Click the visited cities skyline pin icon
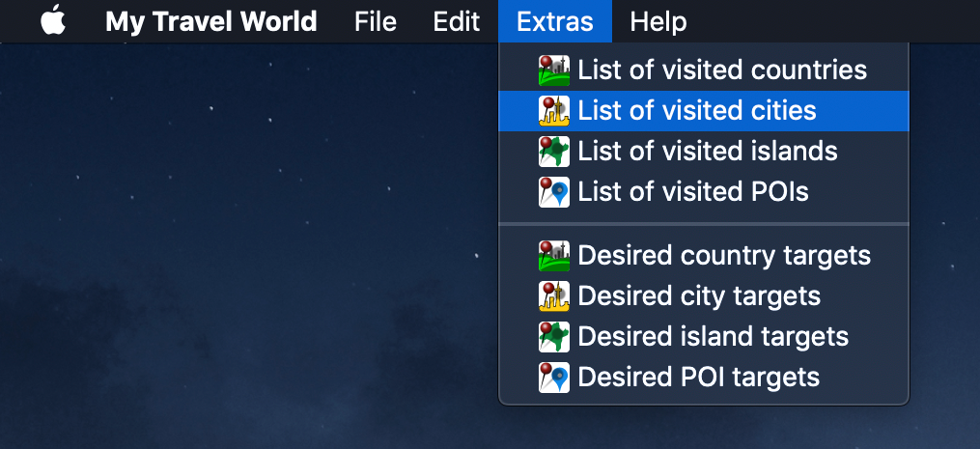Image resolution: width=980 pixels, height=449 pixels. (x=554, y=111)
